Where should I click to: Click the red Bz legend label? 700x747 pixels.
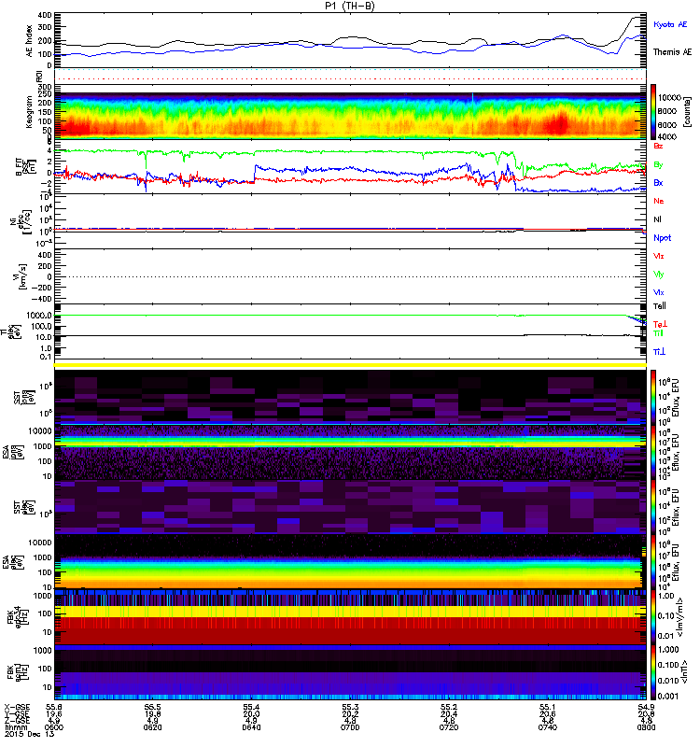pos(658,146)
